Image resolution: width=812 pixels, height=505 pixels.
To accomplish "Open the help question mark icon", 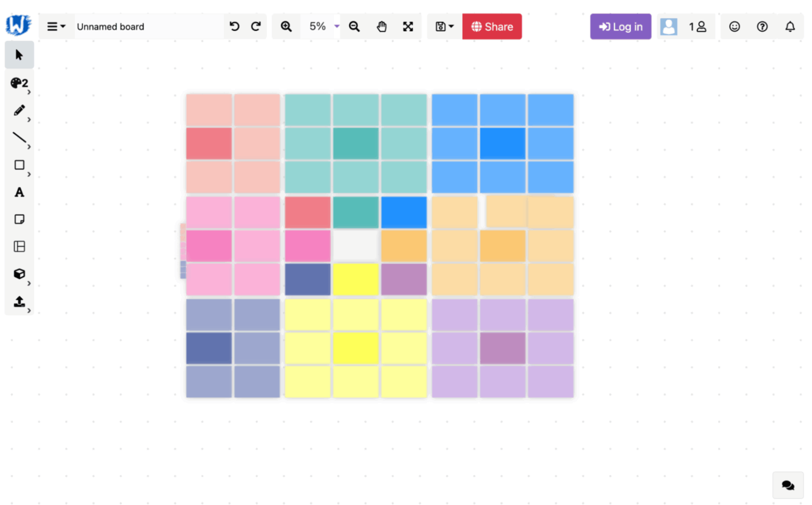I will point(762,27).
